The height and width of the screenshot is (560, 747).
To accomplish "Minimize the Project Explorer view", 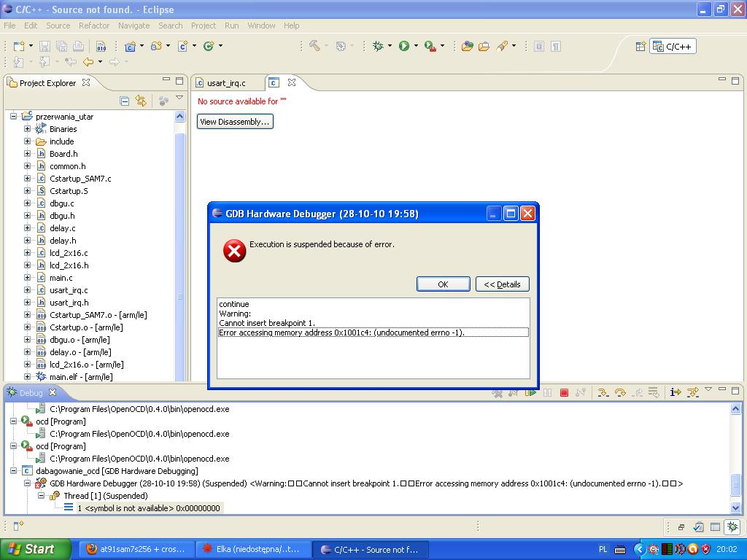I will click(166, 79).
